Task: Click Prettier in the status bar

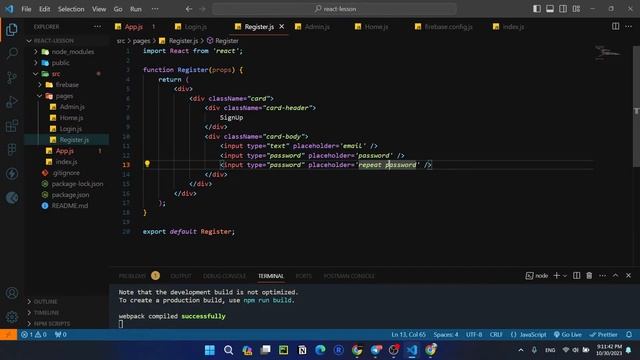Action: coord(603,335)
